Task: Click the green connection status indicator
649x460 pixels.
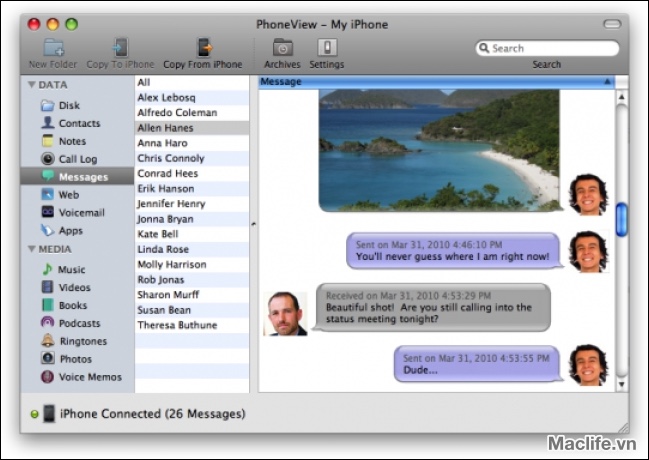Action: (x=34, y=414)
